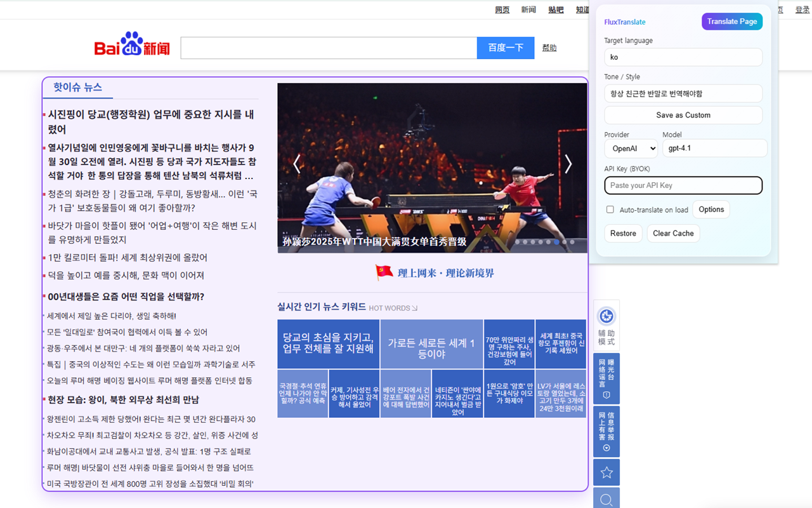Open the magnifier search icon below the star
Viewport: 812px width, 508px height.
click(x=606, y=499)
